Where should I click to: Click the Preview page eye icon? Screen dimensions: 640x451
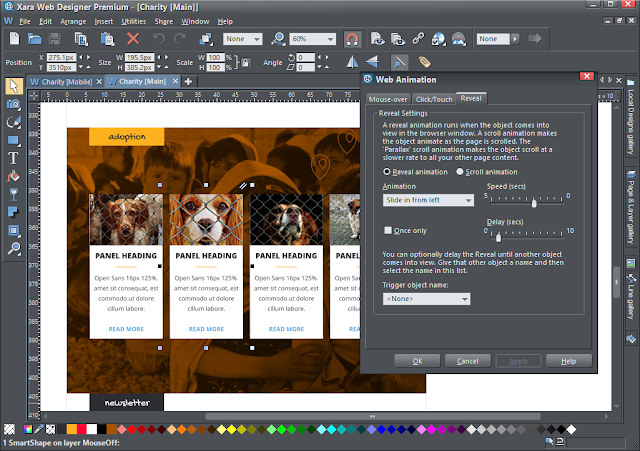click(378, 39)
